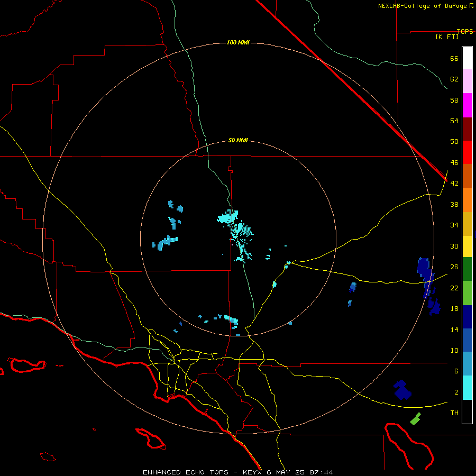Click the legend value "46"
476x476 pixels.
(x=454, y=163)
